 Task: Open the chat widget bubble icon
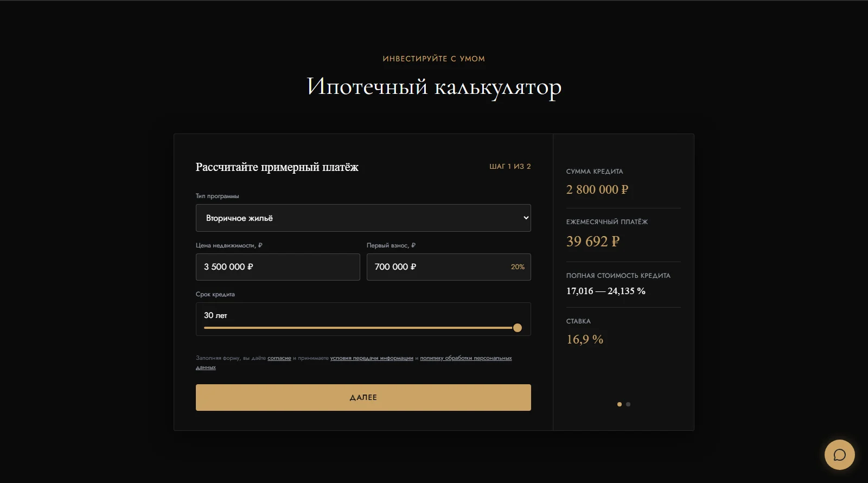point(839,455)
